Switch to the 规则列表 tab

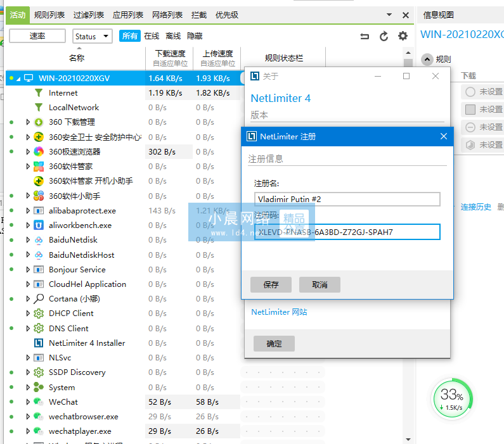pos(49,15)
